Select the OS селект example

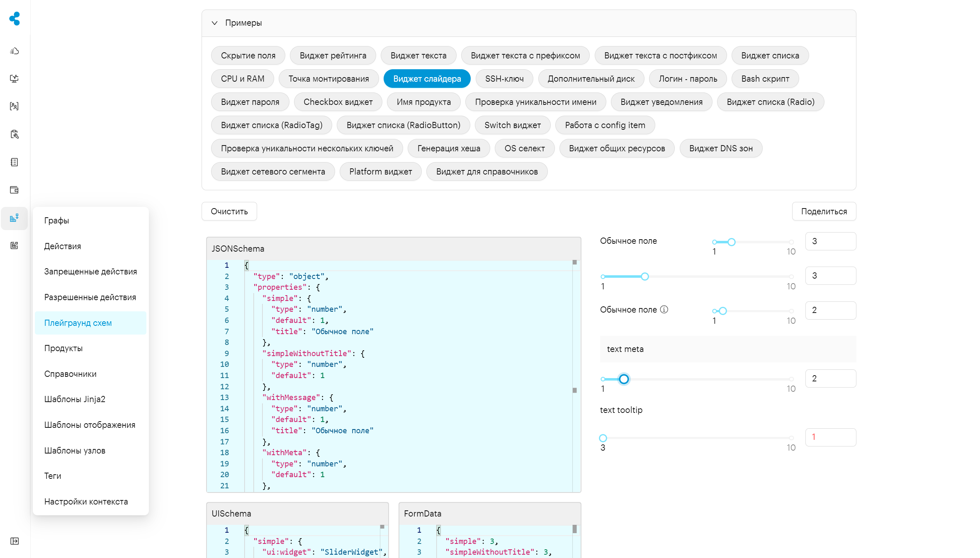(x=525, y=148)
